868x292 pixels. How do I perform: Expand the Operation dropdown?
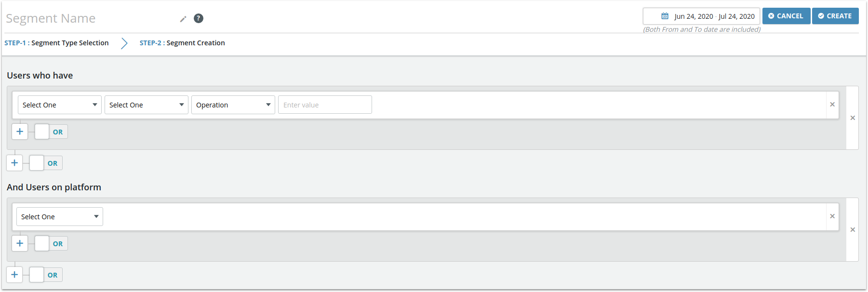pos(233,105)
